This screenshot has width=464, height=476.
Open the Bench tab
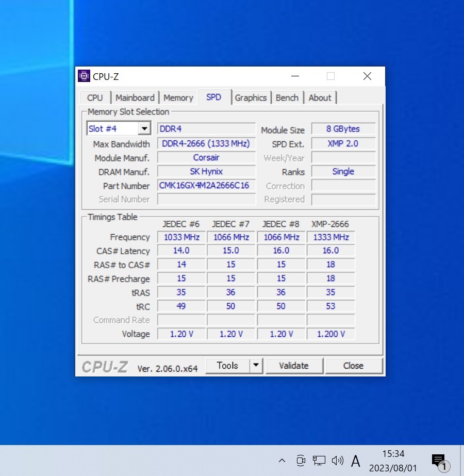pos(287,98)
